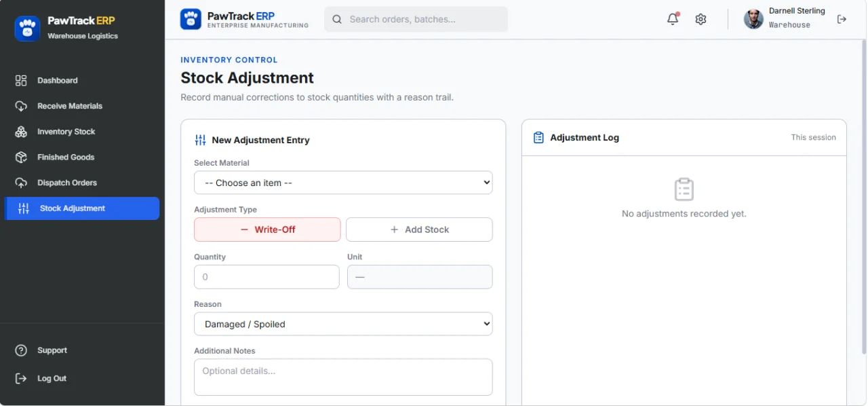Click the paw logo in the top header
The width and height of the screenshot is (868, 406).
pos(191,19)
